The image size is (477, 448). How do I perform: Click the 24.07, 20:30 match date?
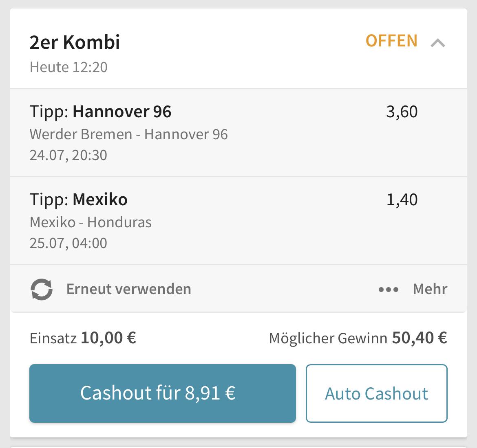coord(68,155)
